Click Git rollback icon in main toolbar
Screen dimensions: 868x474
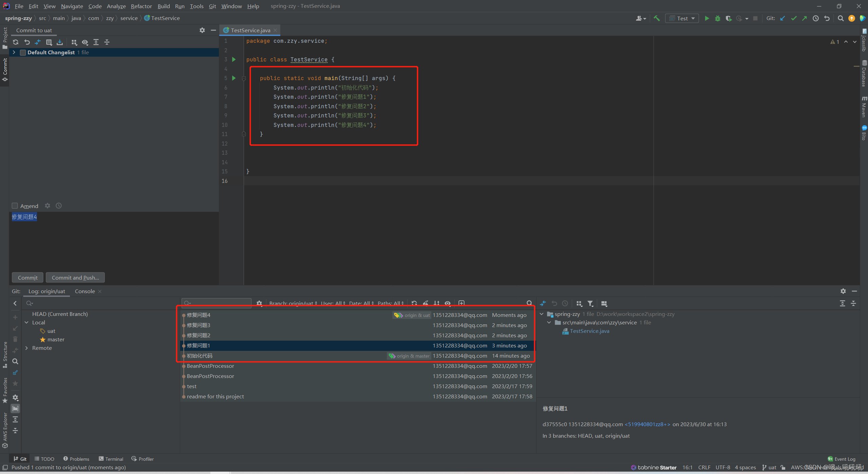(x=827, y=18)
